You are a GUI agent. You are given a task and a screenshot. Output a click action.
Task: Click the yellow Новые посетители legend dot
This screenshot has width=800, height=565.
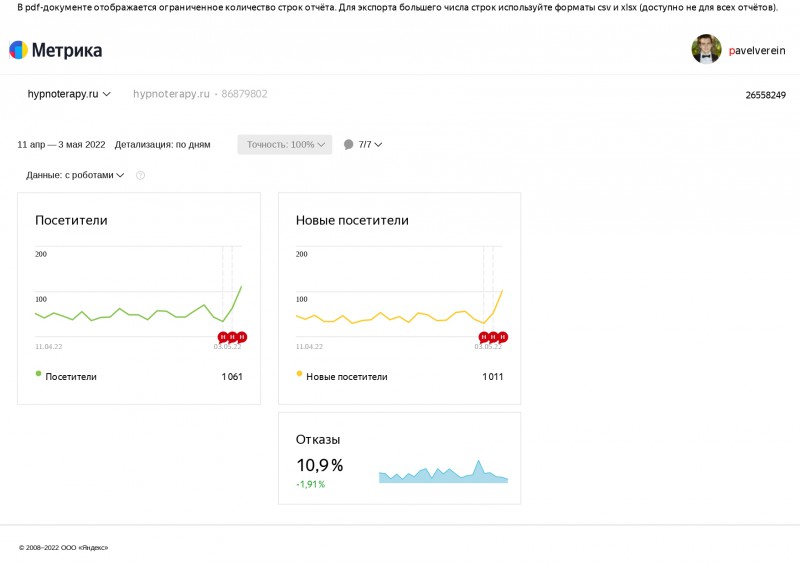point(299,375)
